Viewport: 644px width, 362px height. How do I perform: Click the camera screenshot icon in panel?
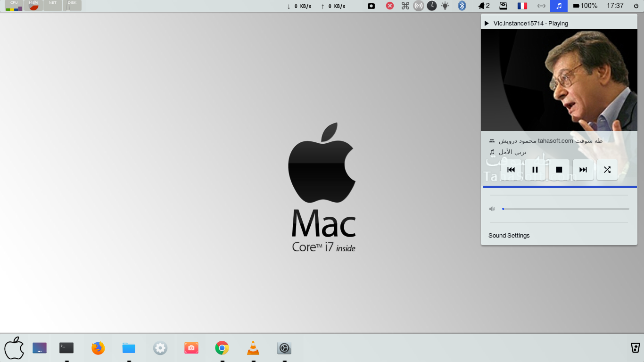point(372,6)
